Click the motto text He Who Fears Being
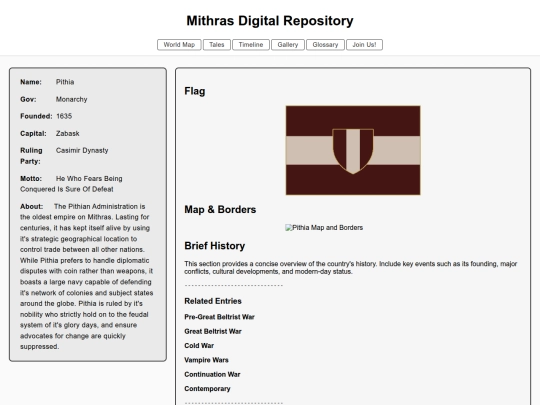Image resolution: width=540 pixels, height=405 pixels. 89,178
